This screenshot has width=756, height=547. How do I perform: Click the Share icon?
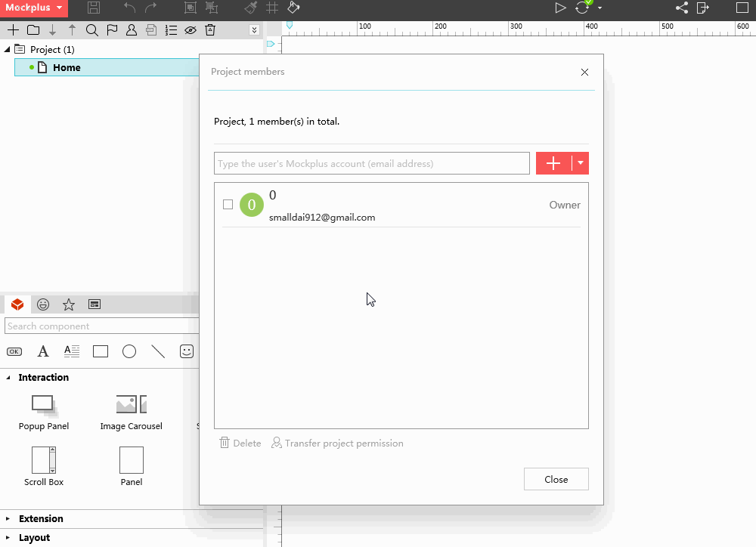click(682, 8)
